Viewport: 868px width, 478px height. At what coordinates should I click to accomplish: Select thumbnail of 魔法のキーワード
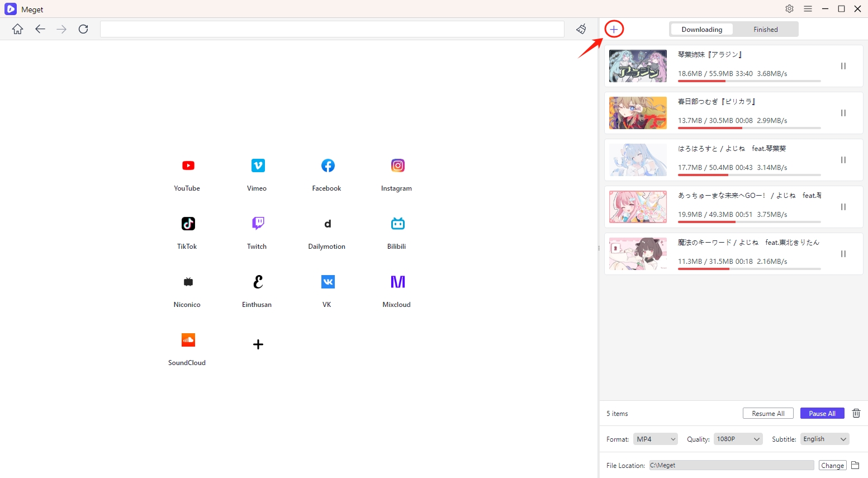tap(638, 254)
